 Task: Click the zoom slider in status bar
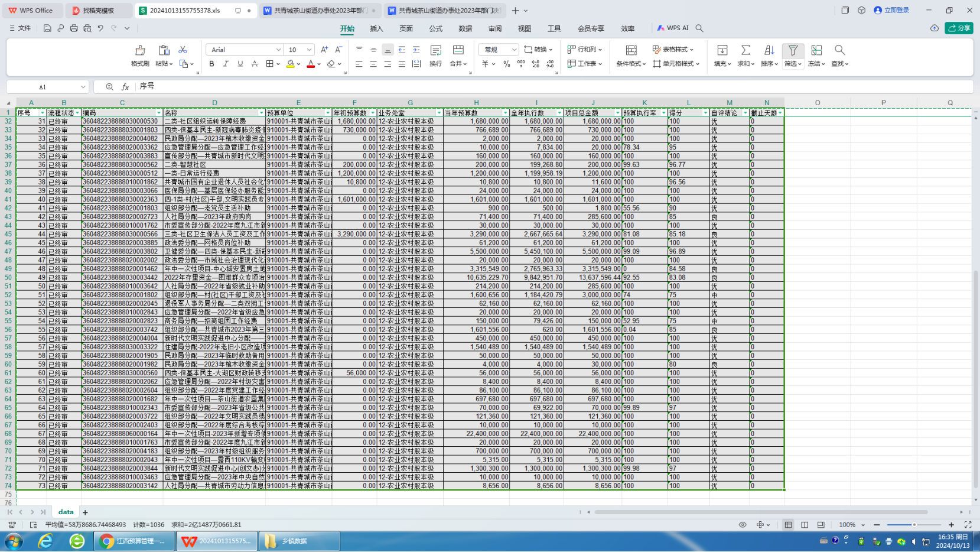coord(913,525)
